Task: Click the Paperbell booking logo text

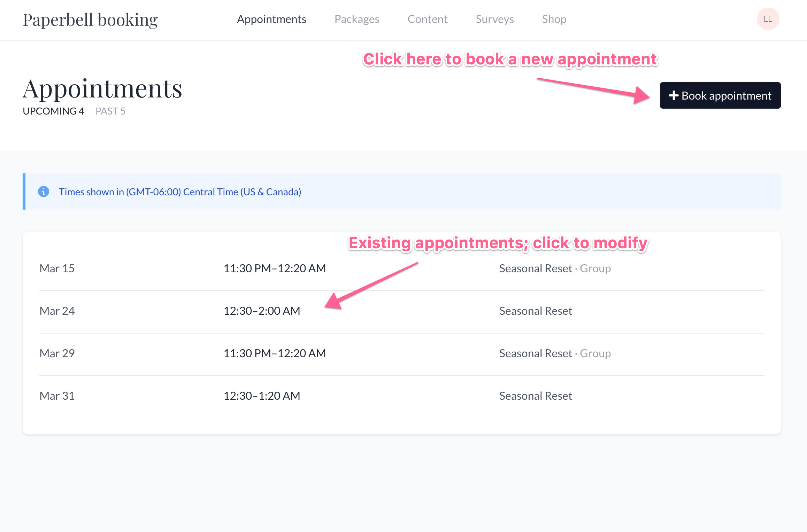Action: [90, 20]
